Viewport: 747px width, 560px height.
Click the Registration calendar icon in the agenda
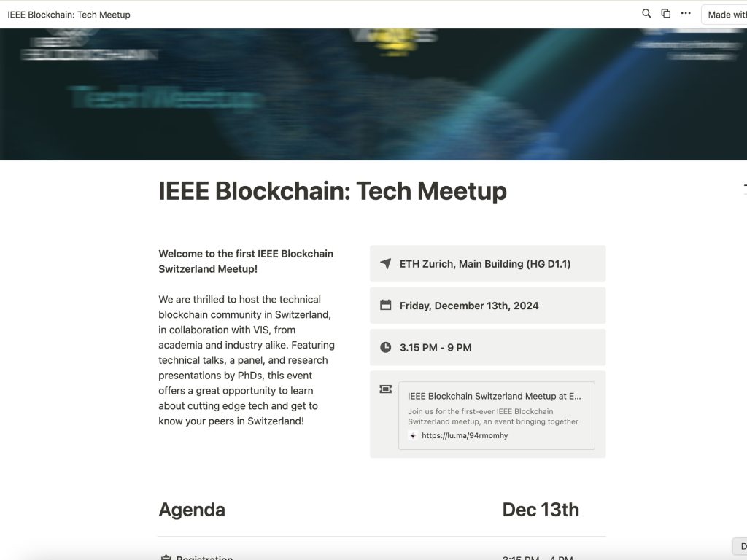(x=166, y=558)
